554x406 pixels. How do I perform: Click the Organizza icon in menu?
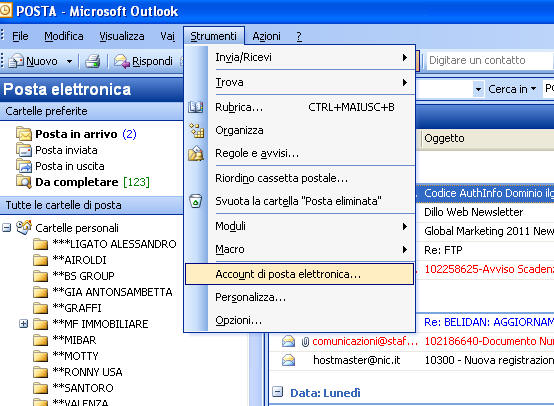pos(196,130)
